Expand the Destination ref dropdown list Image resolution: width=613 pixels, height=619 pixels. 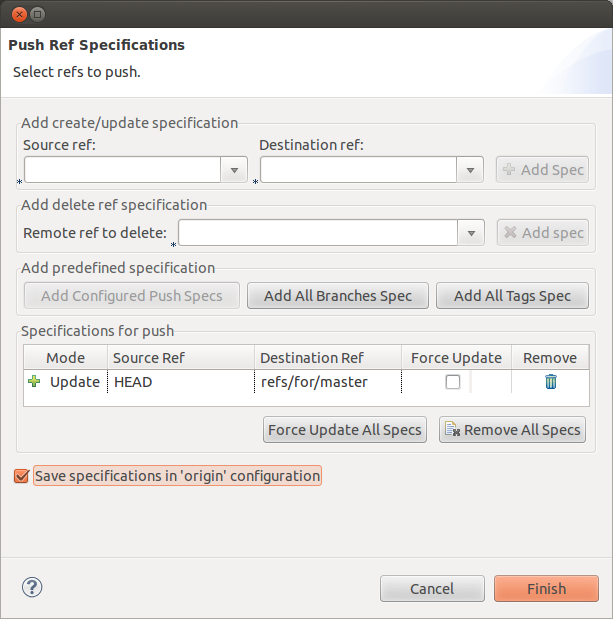[x=470, y=170]
